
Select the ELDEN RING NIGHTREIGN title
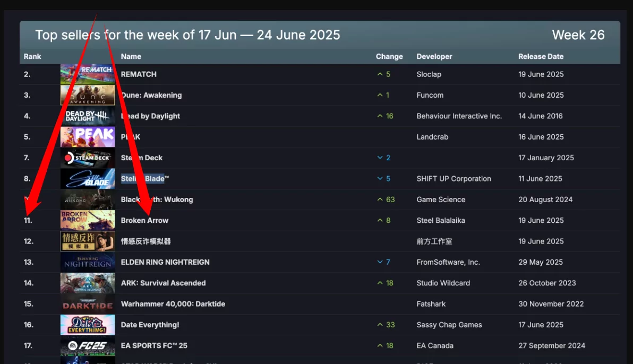(x=165, y=262)
